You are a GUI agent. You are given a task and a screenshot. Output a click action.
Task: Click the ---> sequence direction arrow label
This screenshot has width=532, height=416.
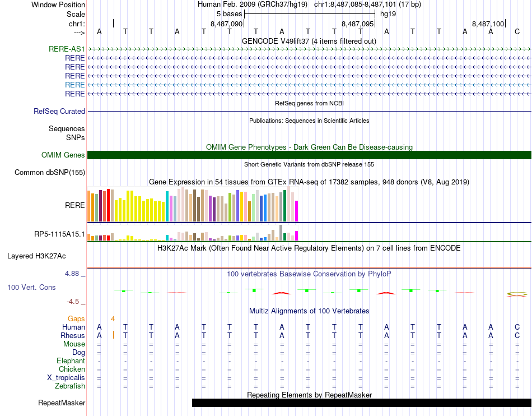(x=80, y=33)
